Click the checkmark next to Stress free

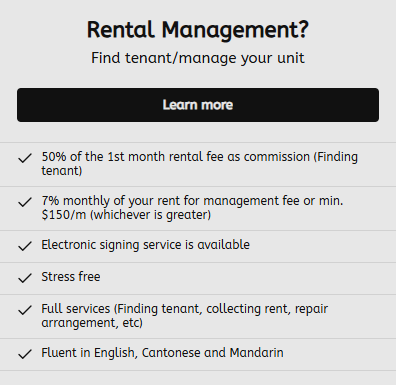coord(25,278)
